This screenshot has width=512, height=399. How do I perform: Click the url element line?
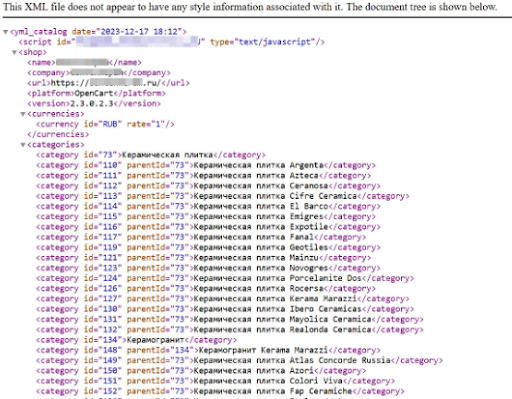pos(109,83)
